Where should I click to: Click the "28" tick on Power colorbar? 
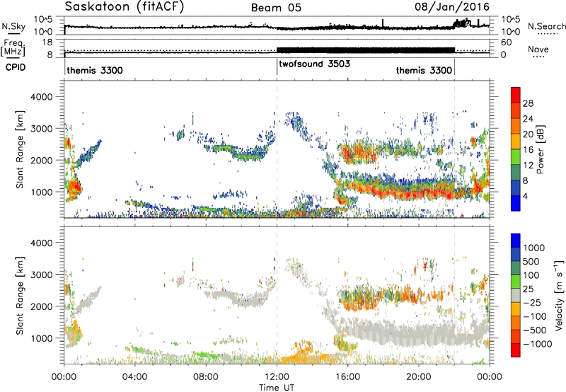pyautogui.click(x=528, y=104)
